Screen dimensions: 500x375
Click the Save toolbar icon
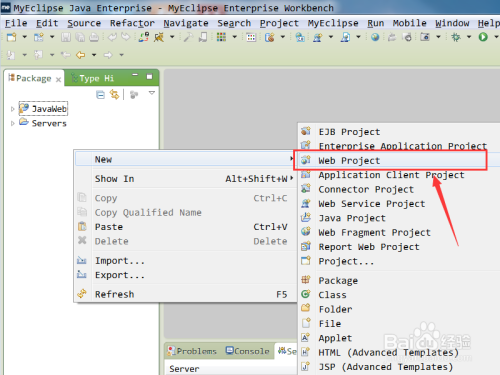[x=66, y=37]
